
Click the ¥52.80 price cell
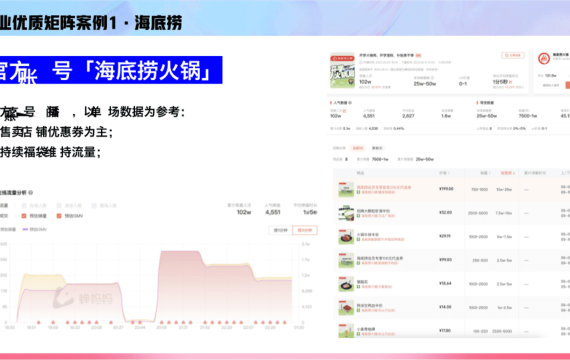tap(445, 212)
